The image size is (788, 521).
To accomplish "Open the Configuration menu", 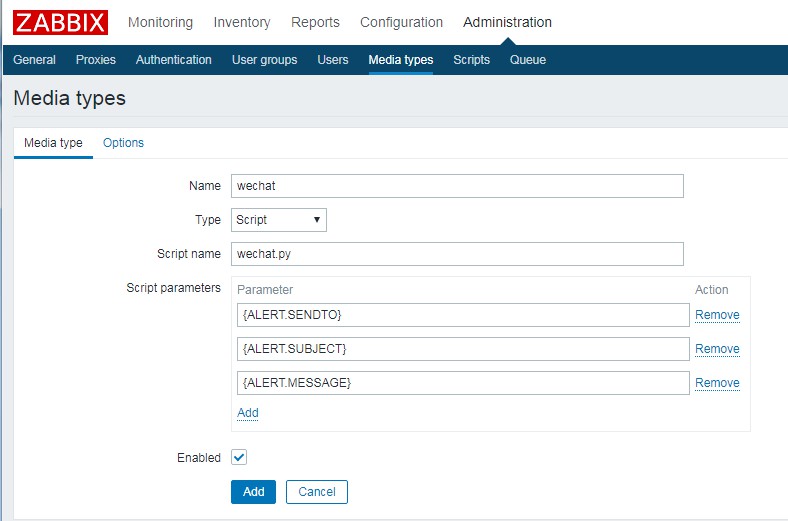I will coord(401,22).
